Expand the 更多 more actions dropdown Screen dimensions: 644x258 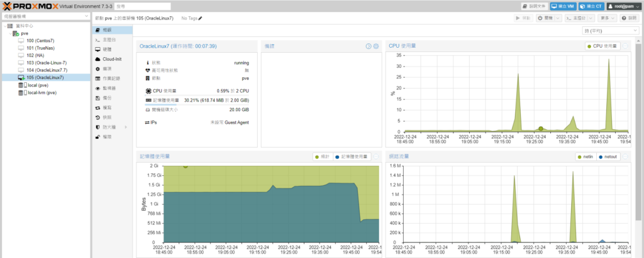click(606, 18)
